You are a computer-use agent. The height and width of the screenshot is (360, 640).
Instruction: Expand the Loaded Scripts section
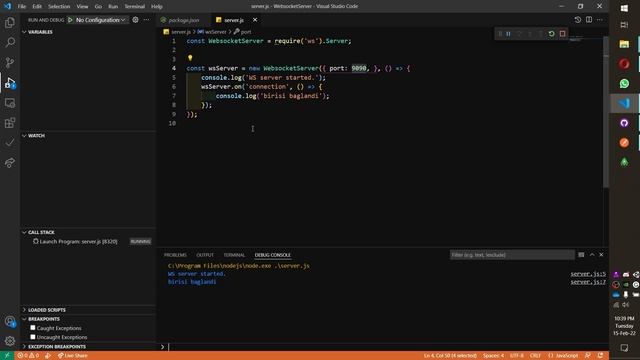88,310
